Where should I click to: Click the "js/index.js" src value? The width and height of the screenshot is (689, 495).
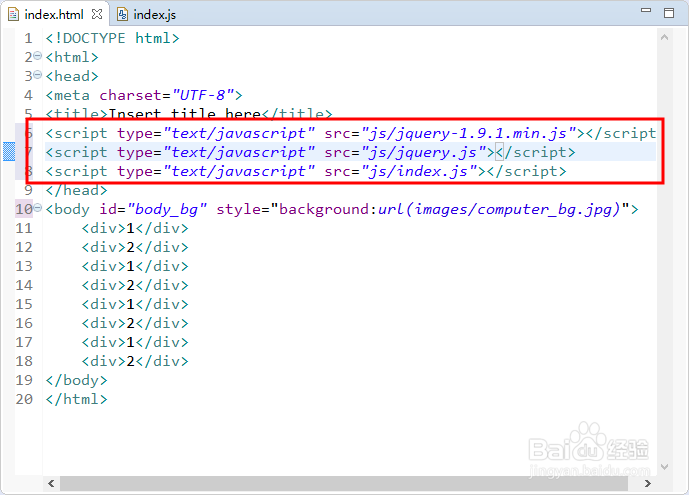point(419,171)
